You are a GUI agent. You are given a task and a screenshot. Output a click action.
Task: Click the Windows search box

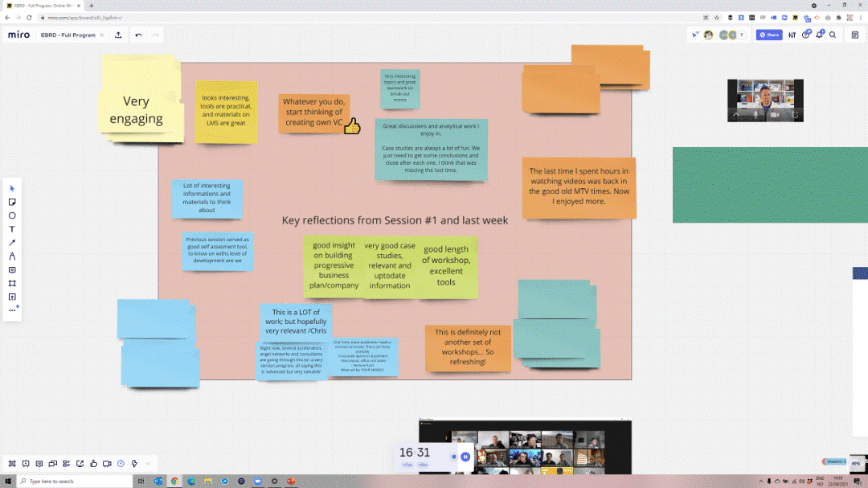(x=76, y=482)
